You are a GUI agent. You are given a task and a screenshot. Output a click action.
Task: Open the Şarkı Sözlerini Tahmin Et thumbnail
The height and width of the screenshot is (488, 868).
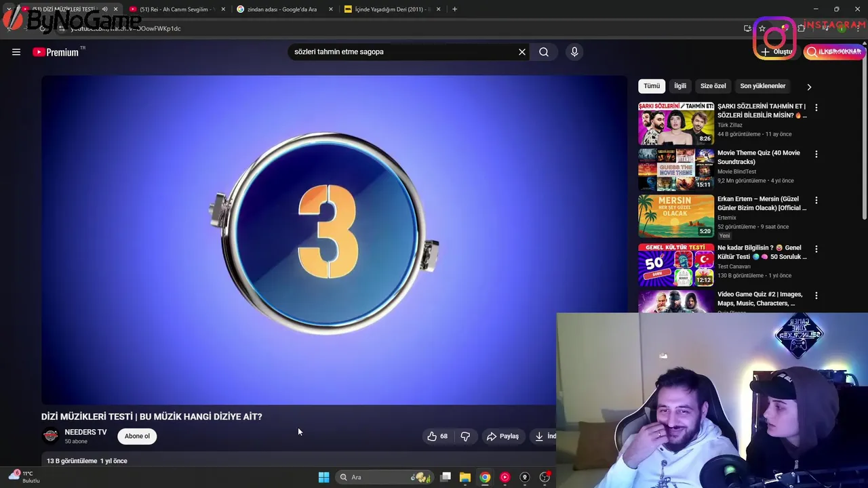(676, 123)
